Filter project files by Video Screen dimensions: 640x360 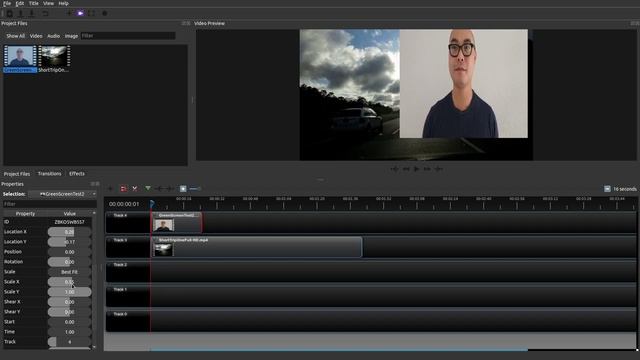click(36, 36)
